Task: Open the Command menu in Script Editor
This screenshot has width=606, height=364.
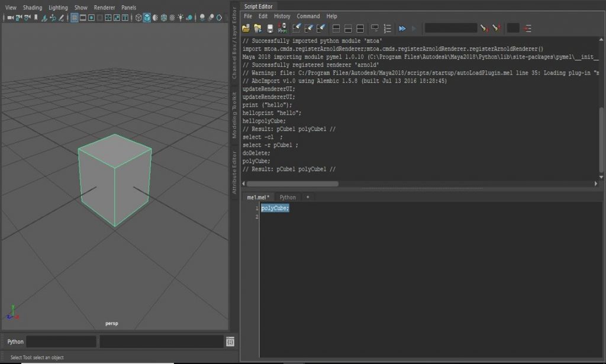Action: tap(308, 16)
